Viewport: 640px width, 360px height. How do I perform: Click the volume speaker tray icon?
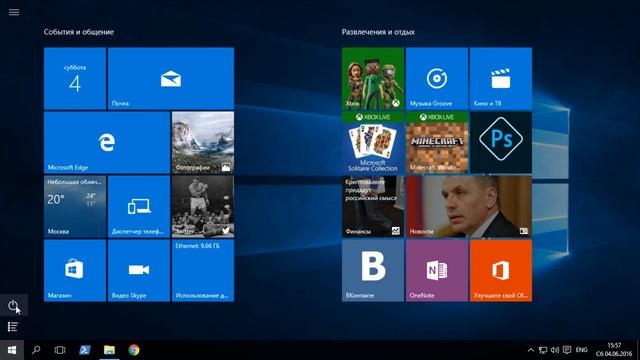tap(555, 350)
